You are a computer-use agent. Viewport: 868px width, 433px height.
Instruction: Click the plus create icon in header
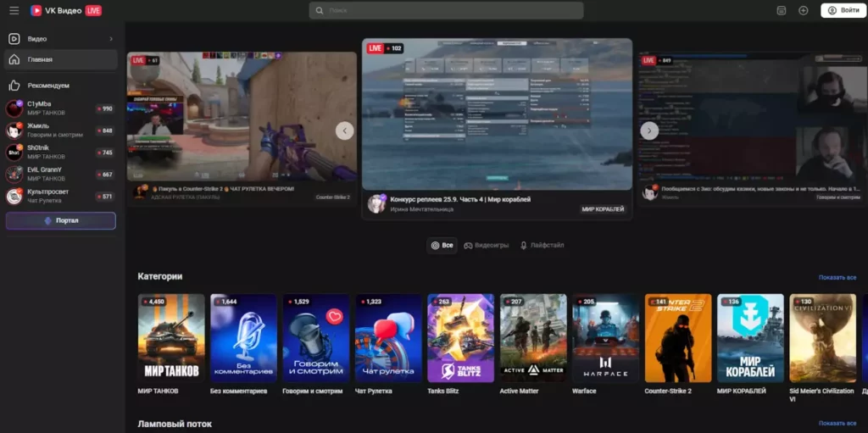click(804, 10)
